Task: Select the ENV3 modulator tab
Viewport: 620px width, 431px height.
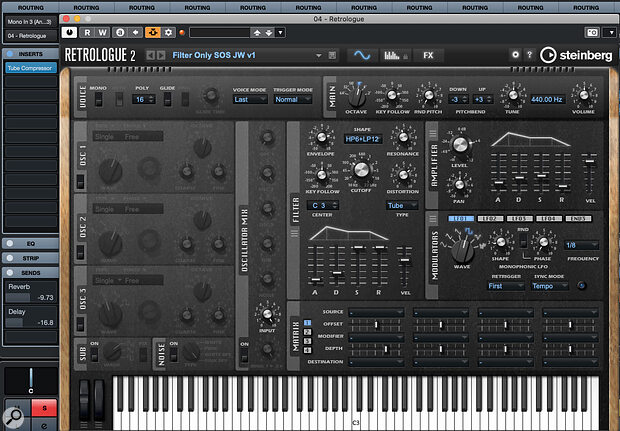Action: 578,219
